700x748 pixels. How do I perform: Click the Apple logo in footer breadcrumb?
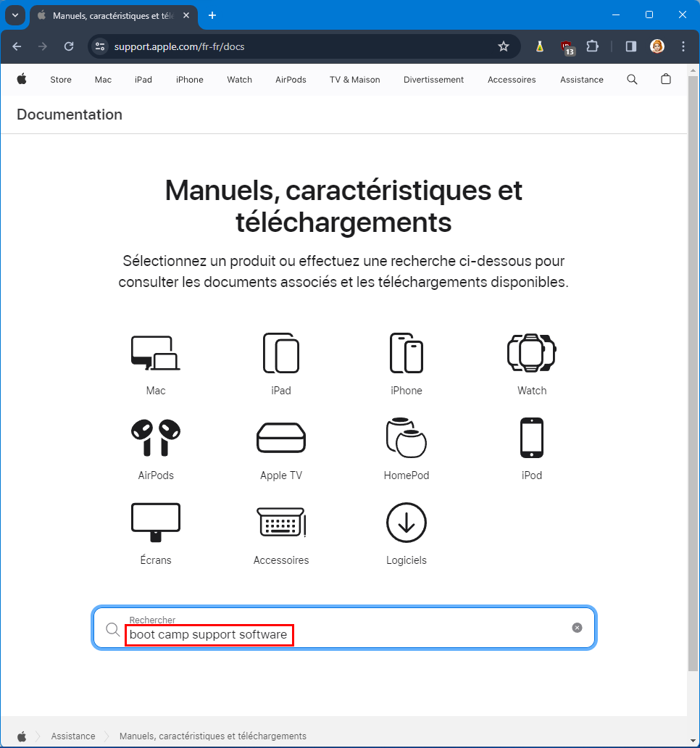(x=22, y=736)
